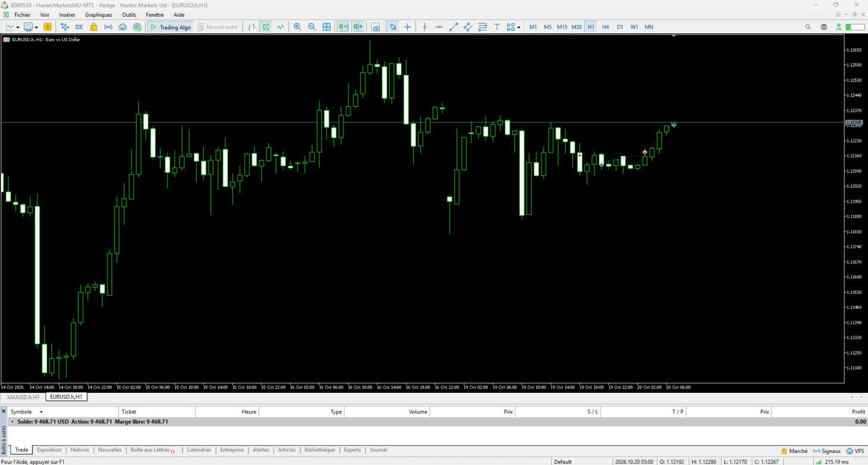Image resolution: width=868 pixels, height=465 pixels.
Task: Expand the shapes objects dropdown
Action: pos(519,27)
